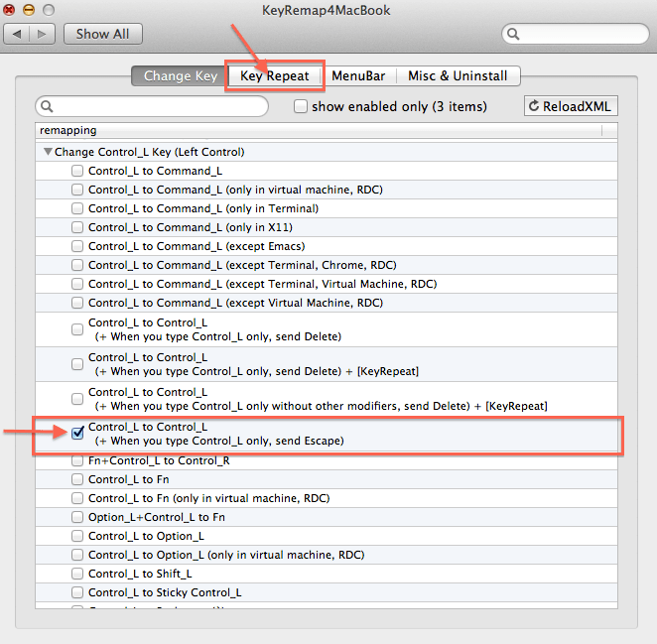Click the back navigation arrow

point(18,34)
